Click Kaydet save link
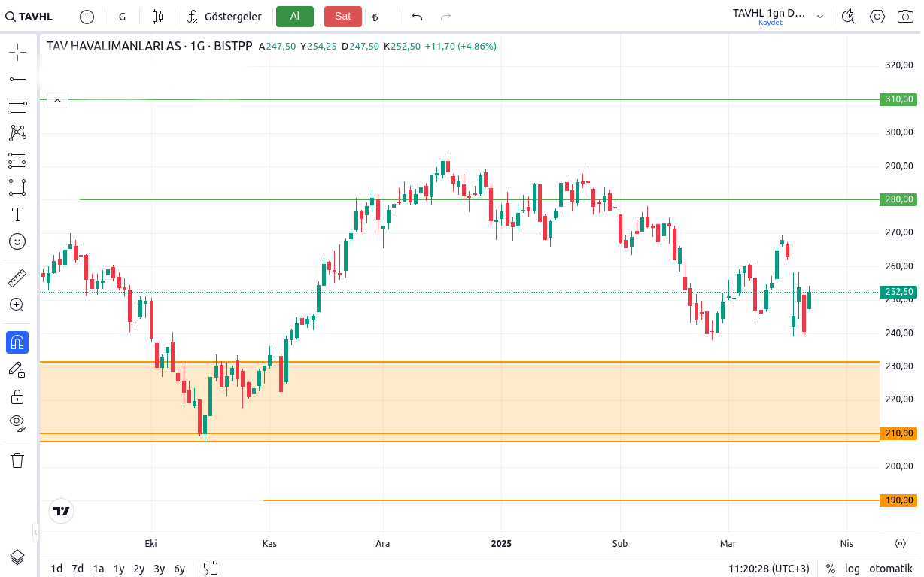 [x=771, y=23]
